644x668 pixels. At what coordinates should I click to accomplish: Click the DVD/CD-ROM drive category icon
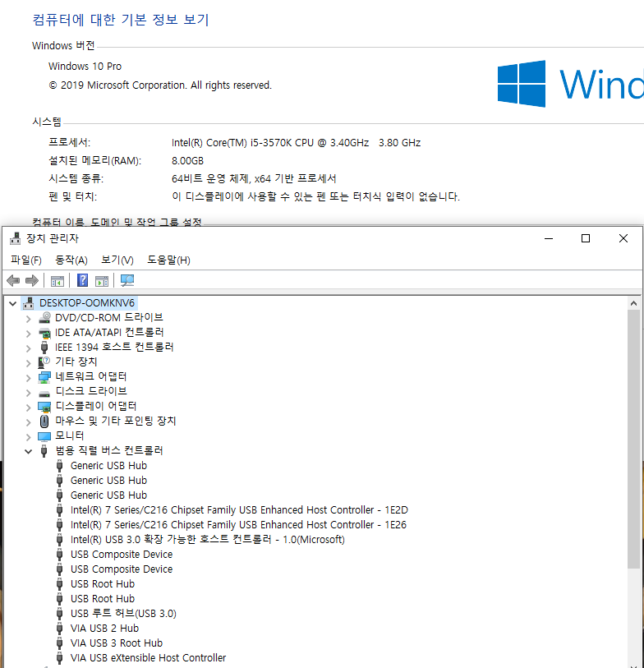pyautogui.click(x=44, y=318)
